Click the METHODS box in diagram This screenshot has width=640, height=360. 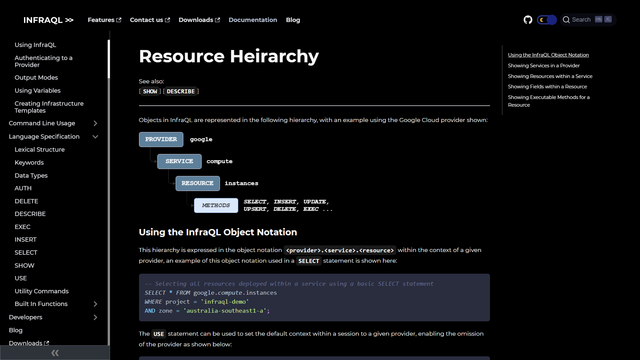(216, 206)
